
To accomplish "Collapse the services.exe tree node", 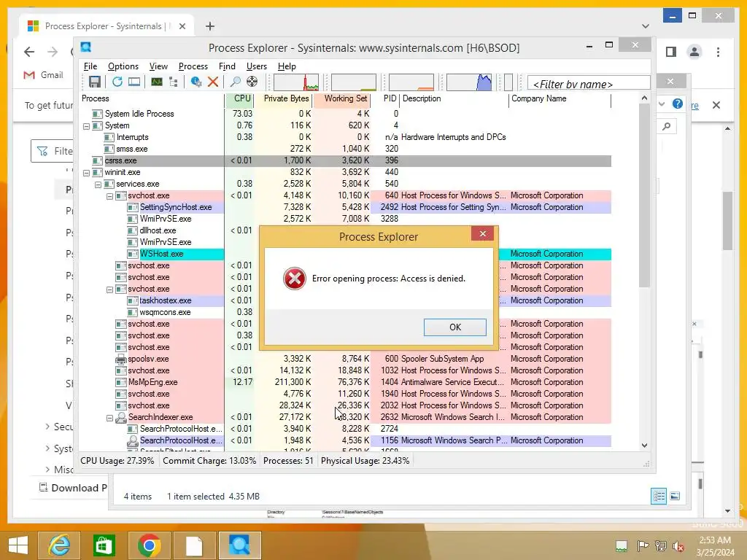I will click(x=98, y=184).
